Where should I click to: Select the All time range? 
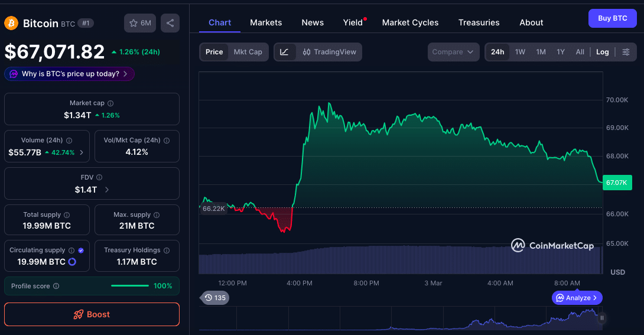pyautogui.click(x=580, y=52)
